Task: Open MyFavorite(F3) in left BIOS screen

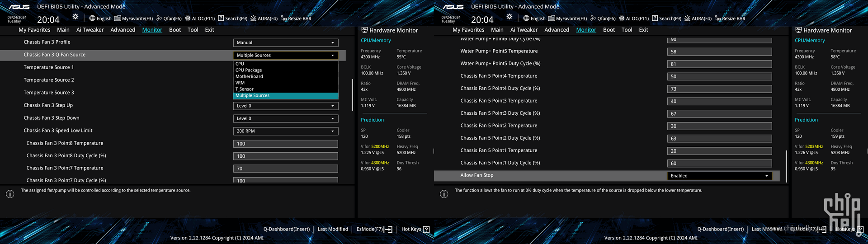Action: pyautogui.click(x=133, y=19)
